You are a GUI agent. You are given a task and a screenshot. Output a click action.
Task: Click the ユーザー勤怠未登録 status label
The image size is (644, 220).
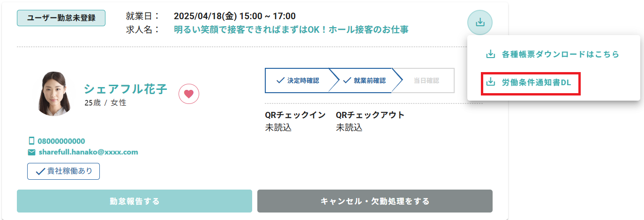tap(61, 18)
